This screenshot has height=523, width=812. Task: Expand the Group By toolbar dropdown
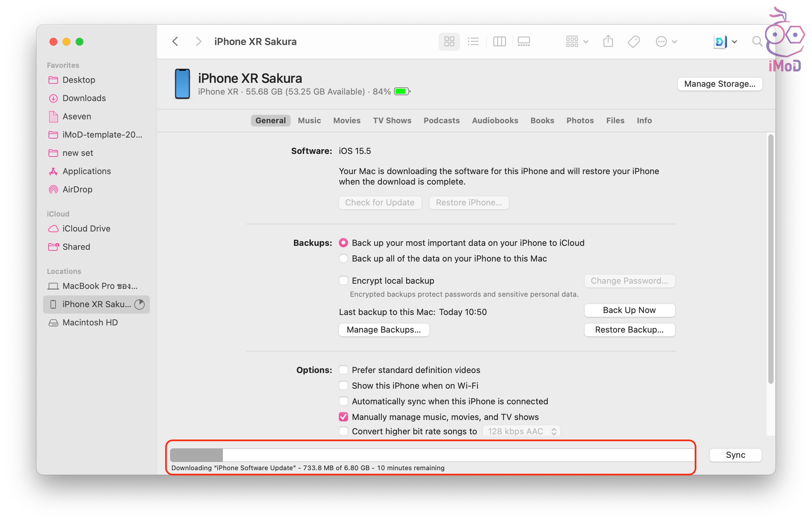pos(576,41)
